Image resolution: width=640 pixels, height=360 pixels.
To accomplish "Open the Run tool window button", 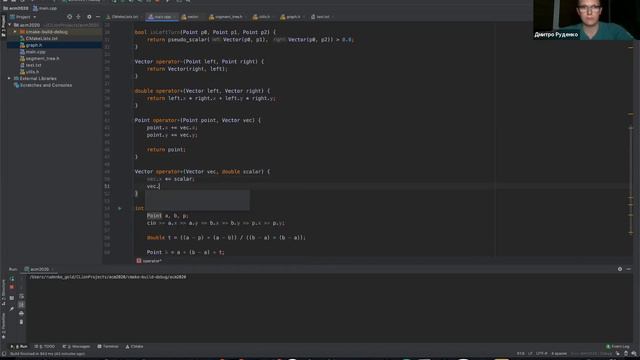I will pos(19,347).
